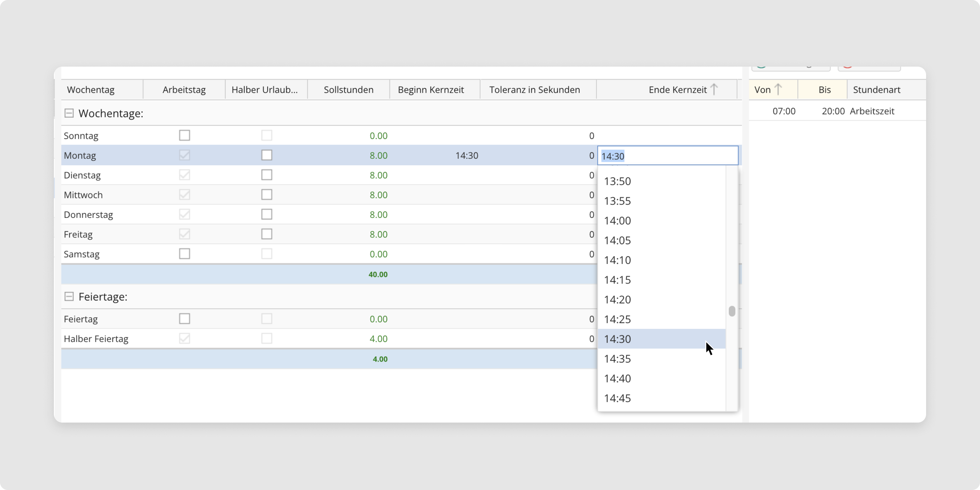Enable Arbeitstag checkbox for Samstag
The image size is (980, 490).
(x=185, y=254)
